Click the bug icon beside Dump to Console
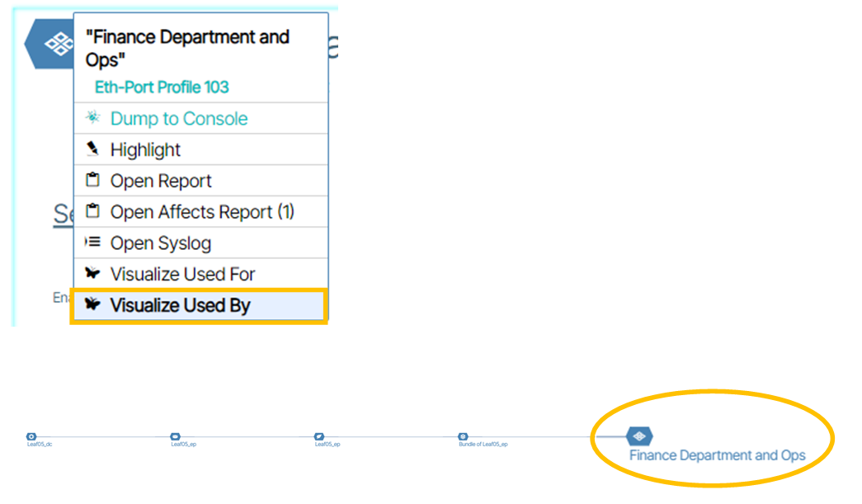Viewport: 862px width, 504px height. click(92, 119)
